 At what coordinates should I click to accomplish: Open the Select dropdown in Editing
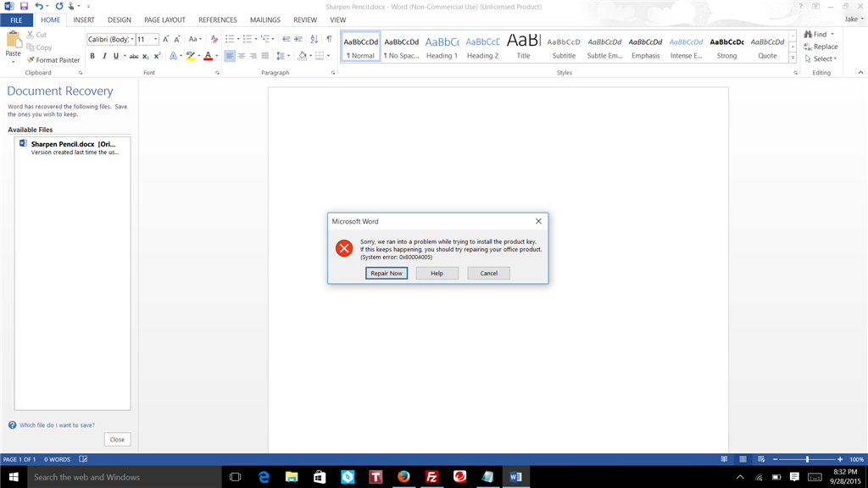(x=821, y=58)
